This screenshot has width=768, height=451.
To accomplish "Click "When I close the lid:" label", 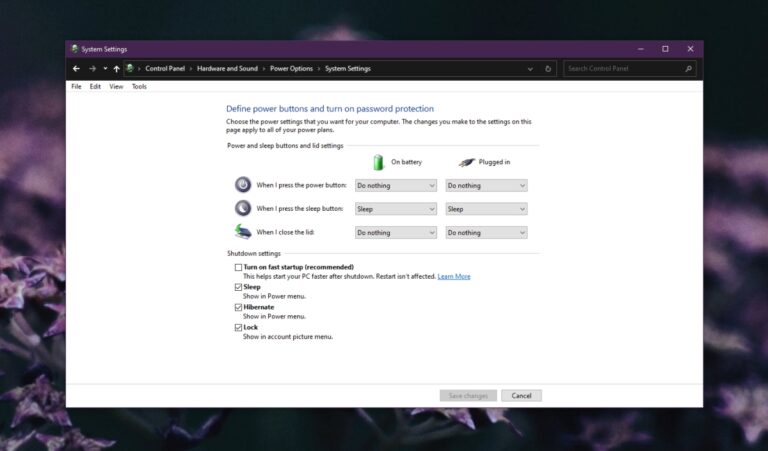I will point(285,232).
